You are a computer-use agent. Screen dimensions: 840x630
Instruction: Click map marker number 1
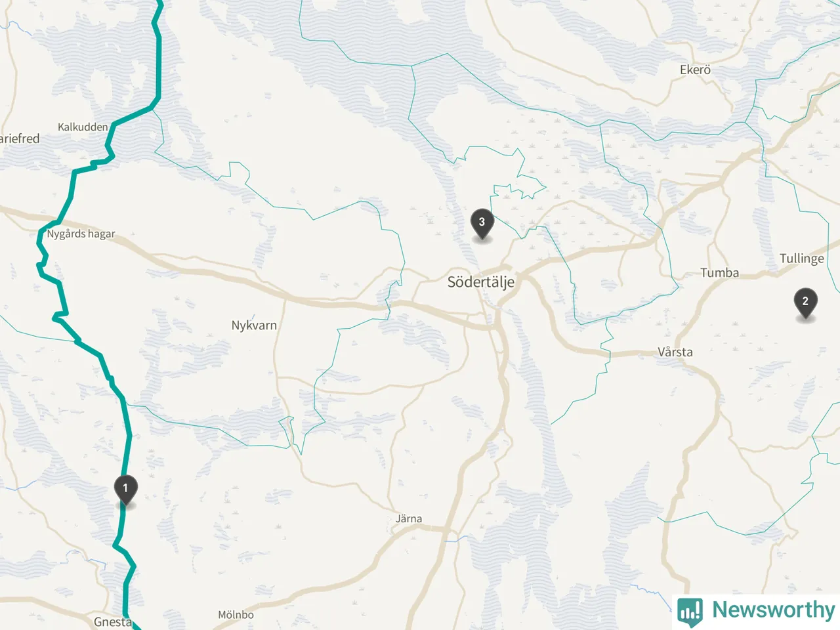pos(125,490)
